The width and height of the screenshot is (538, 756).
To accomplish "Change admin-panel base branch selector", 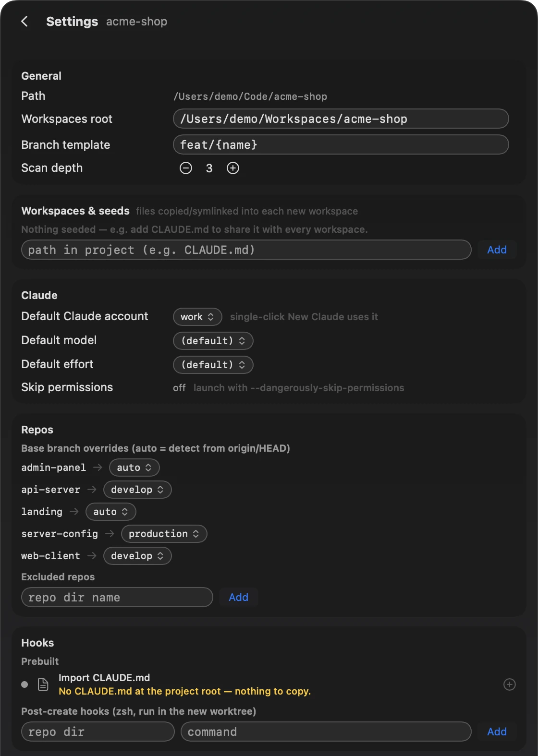I will tap(134, 468).
